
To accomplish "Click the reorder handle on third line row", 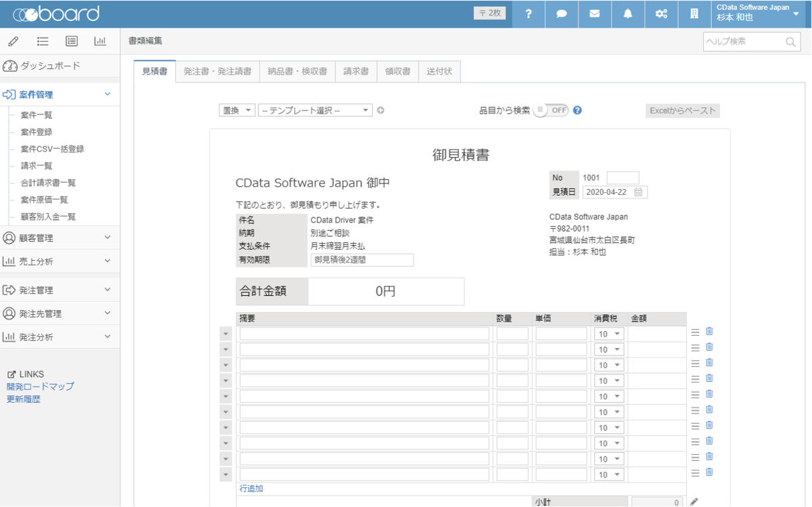I will [695, 363].
